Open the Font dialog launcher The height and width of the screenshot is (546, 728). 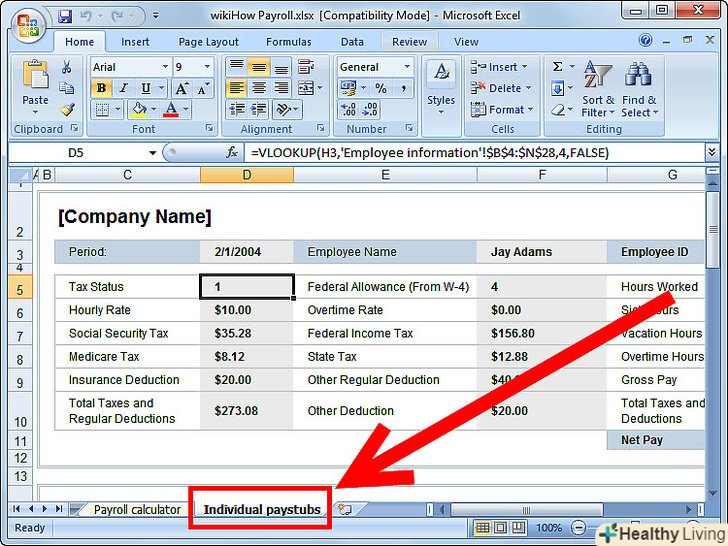coord(209,128)
